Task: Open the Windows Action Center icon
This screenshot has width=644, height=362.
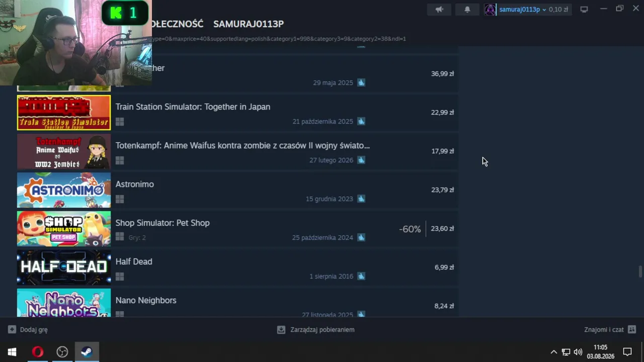Action: [x=627, y=352]
